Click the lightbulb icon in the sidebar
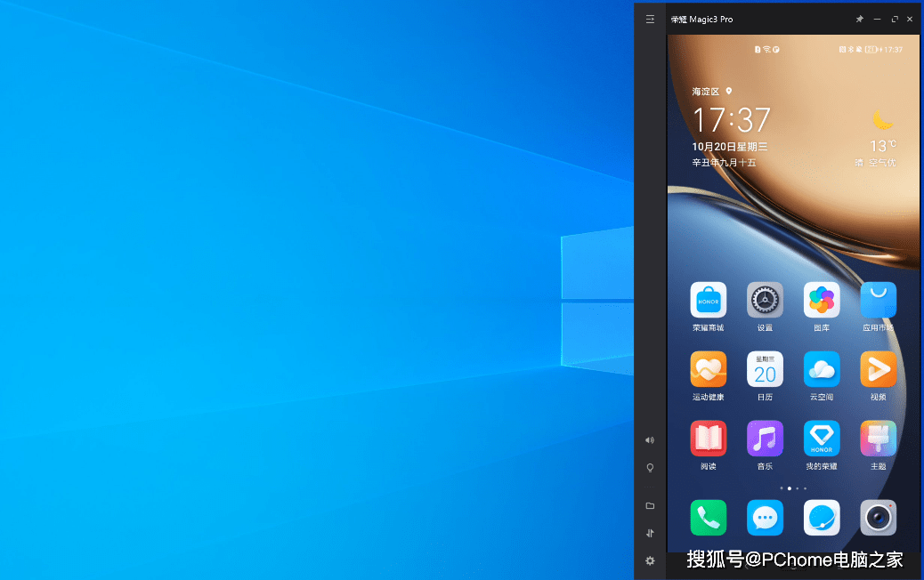 (650, 468)
